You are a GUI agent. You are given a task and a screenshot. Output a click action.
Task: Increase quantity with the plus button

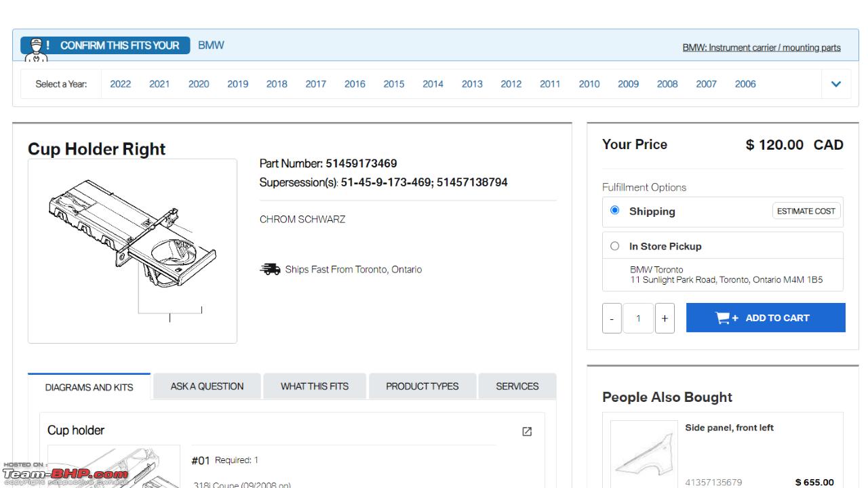click(x=665, y=318)
